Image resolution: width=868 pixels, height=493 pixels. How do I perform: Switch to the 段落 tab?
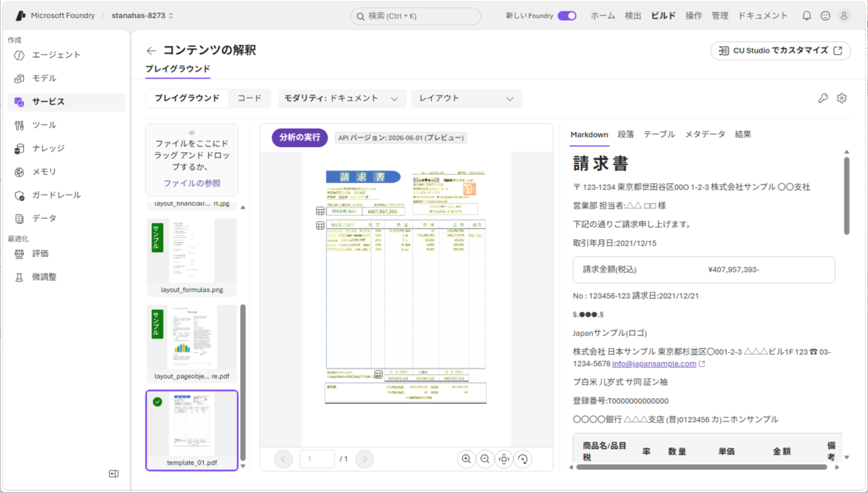[x=626, y=134]
